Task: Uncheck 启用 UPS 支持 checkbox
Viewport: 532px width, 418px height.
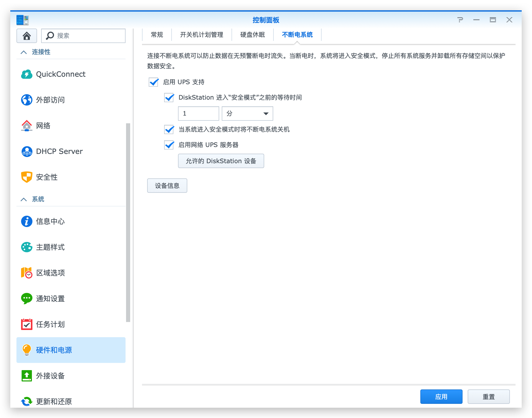Action: [154, 82]
